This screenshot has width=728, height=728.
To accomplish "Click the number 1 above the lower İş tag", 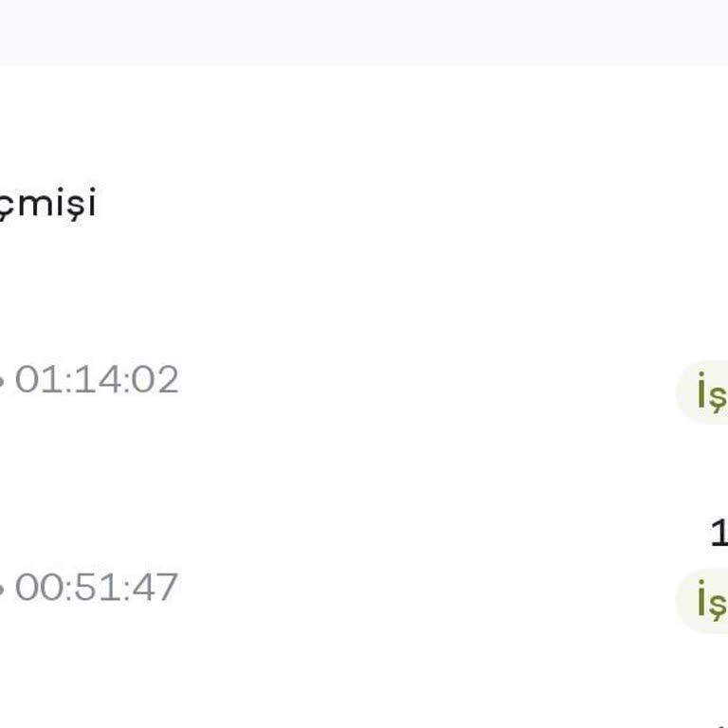I will coord(719,533).
